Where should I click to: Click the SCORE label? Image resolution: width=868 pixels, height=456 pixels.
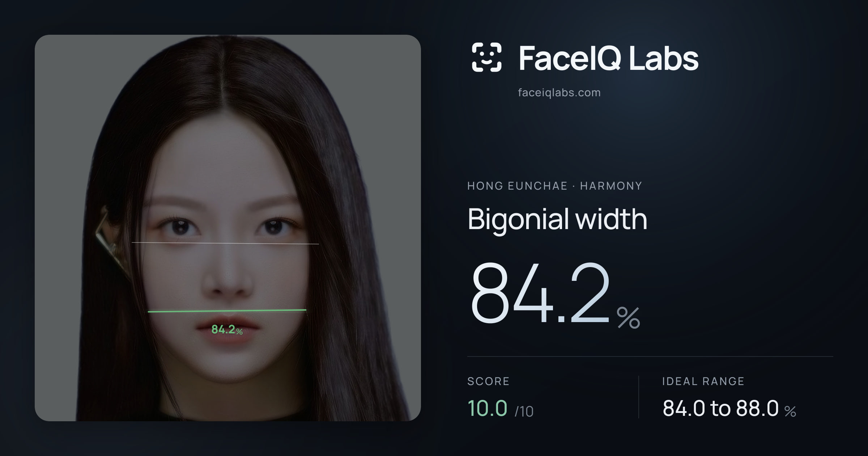488,381
